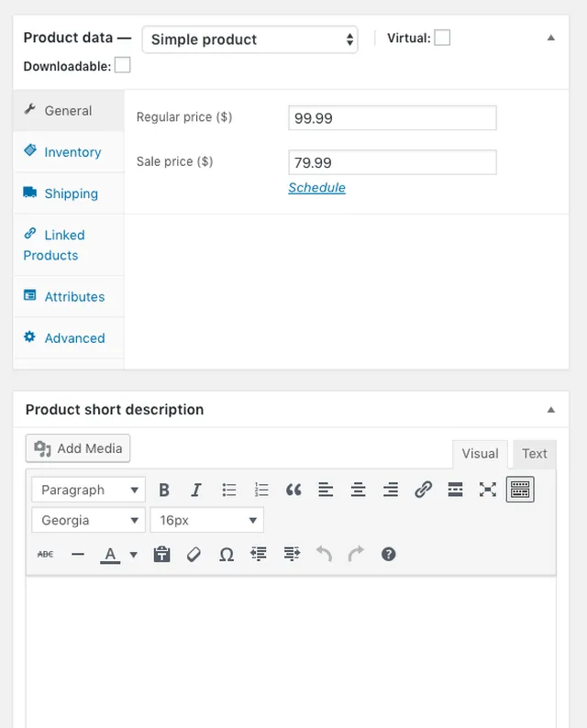Open the Paragraph format dropdown
The height and width of the screenshot is (728, 587).
pos(89,490)
